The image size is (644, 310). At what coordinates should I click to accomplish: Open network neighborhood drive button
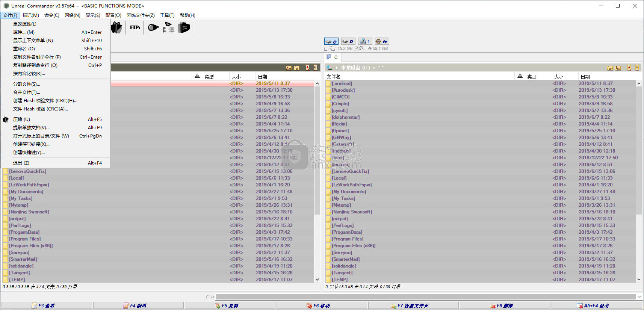(365, 42)
